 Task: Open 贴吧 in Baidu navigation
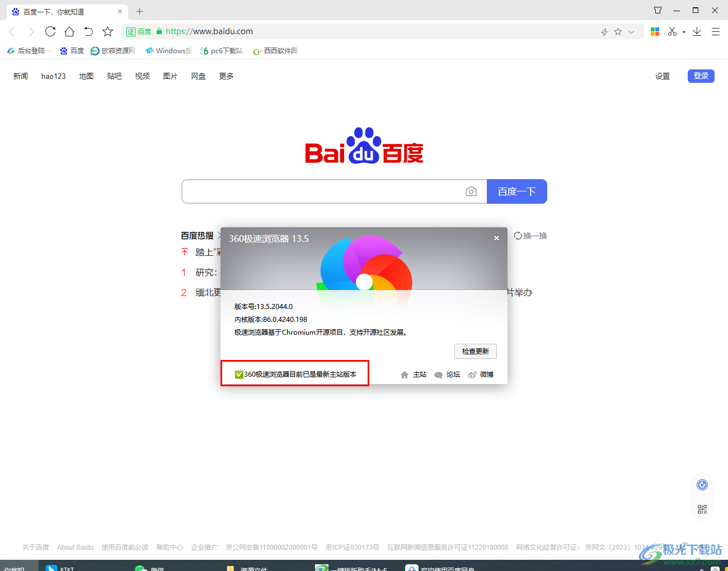click(114, 76)
